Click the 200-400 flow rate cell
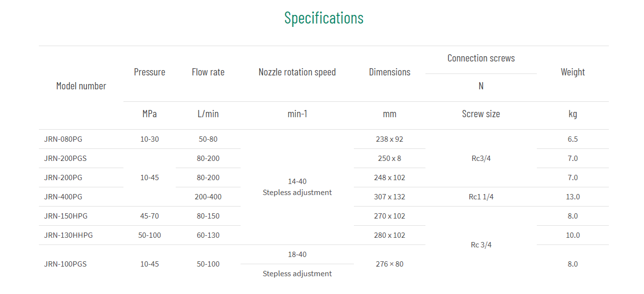The width and height of the screenshot is (644, 294). point(208,197)
